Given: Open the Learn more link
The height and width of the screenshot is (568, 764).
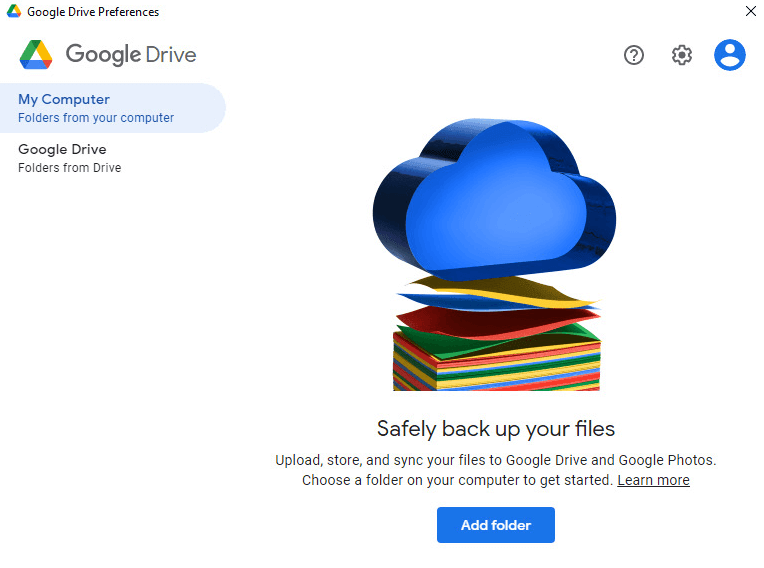Looking at the screenshot, I should point(653,480).
